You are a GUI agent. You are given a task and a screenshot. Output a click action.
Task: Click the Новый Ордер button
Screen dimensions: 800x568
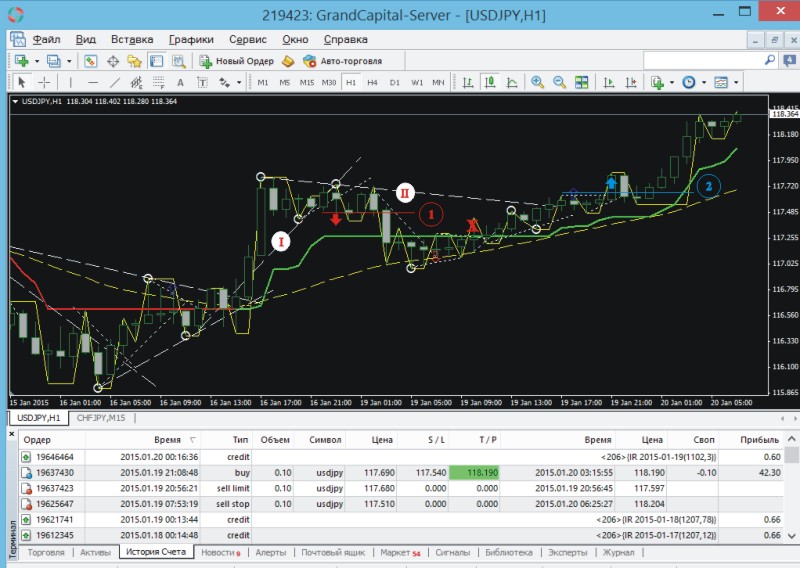tap(236, 61)
